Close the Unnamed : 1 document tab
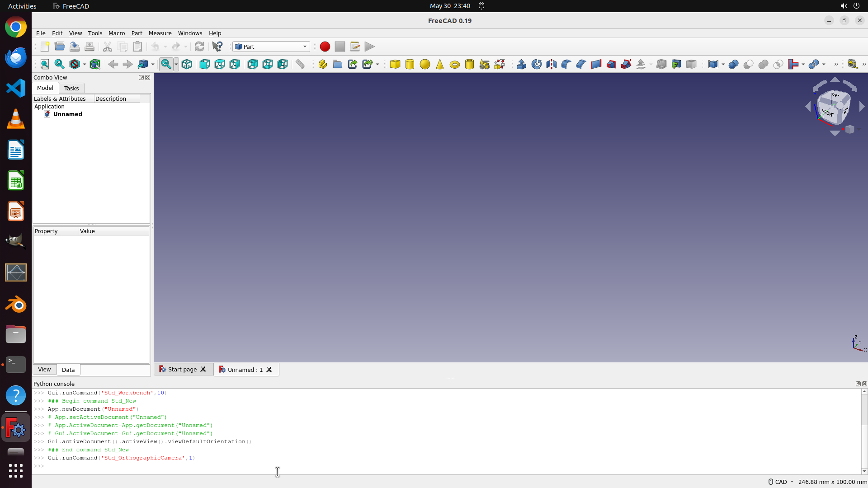The height and width of the screenshot is (488, 868). 269,370
